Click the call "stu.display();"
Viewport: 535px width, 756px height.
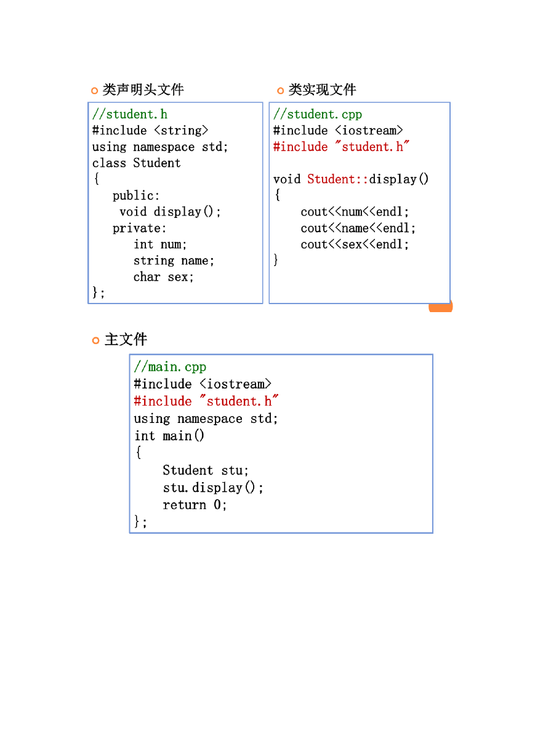click(214, 488)
